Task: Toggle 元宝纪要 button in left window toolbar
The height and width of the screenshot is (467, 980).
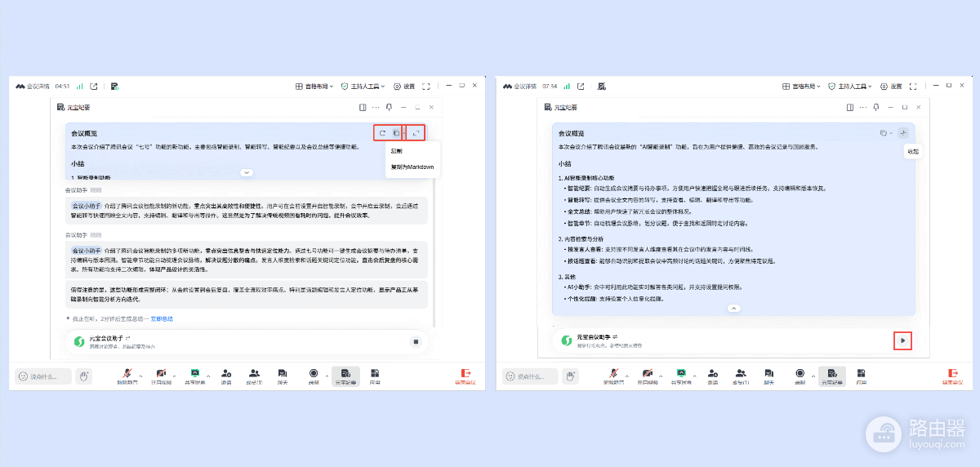Action: 345,376
